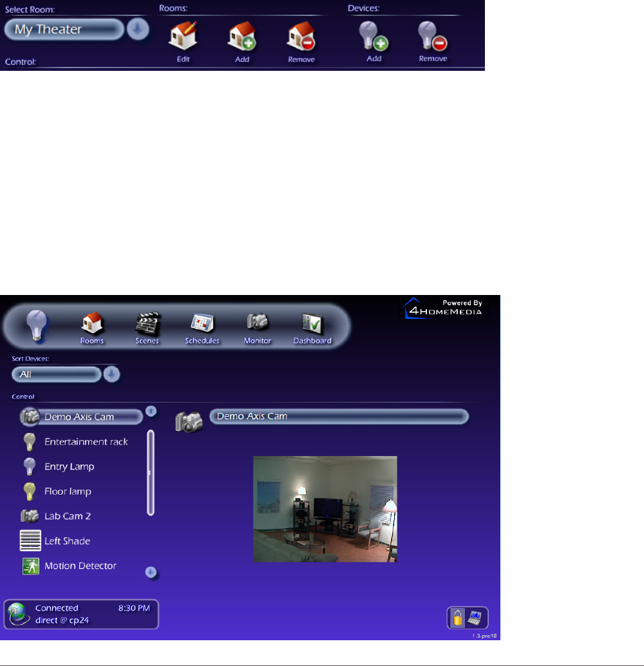This screenshot has width=644, height=666.
Task: Click the device list scroll-up arrow
Action: [151, 411]
